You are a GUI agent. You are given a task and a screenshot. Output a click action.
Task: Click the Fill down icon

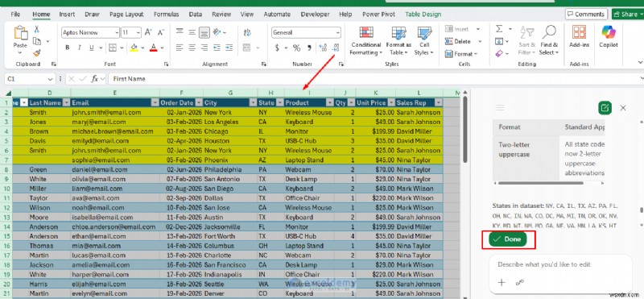click(x=499, y=41)
